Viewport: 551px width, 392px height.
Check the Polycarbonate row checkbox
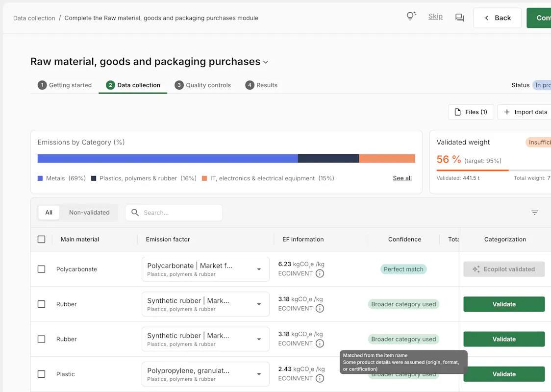(42, 269)
